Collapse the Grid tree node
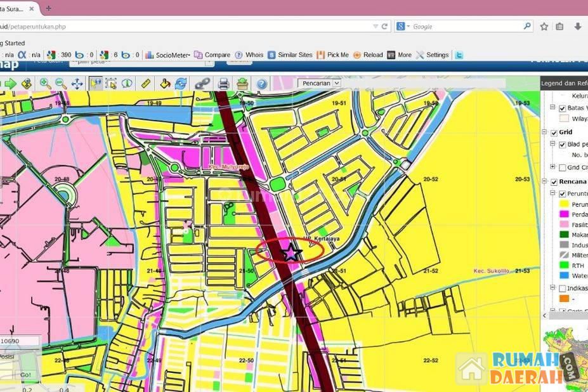Image resolution: width=588 pixels, height=392 pixels. 545,133
